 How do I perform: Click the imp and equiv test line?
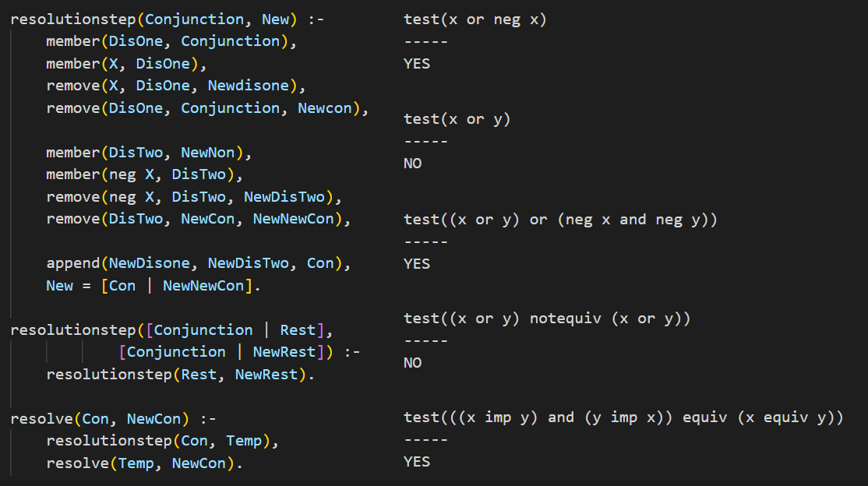pos(623,417)
